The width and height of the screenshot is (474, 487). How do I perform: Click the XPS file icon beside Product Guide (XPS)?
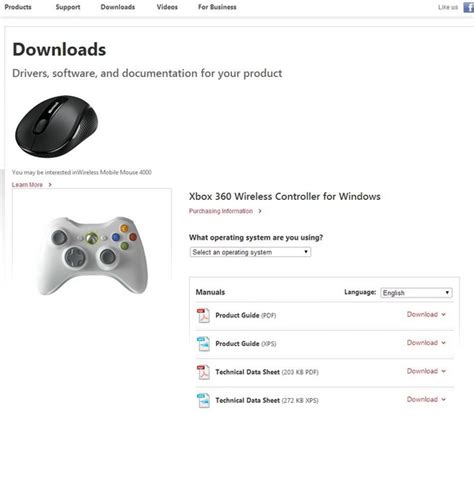pyautogui.click(x=203, y=344)
